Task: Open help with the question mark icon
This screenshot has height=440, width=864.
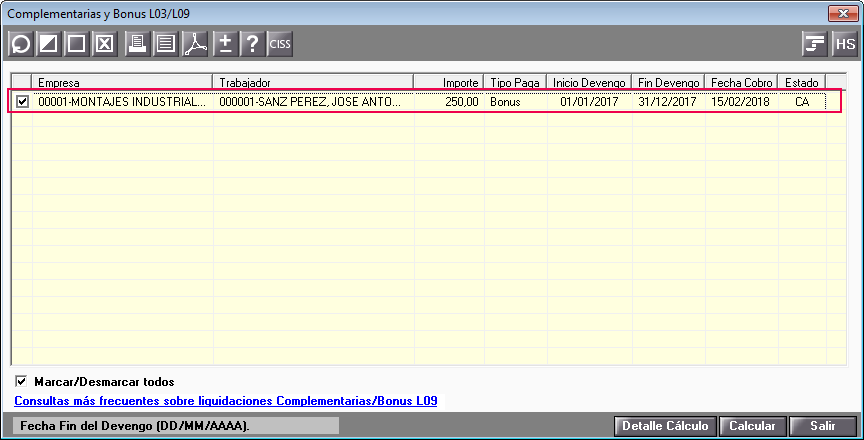Action: point(252,44)
